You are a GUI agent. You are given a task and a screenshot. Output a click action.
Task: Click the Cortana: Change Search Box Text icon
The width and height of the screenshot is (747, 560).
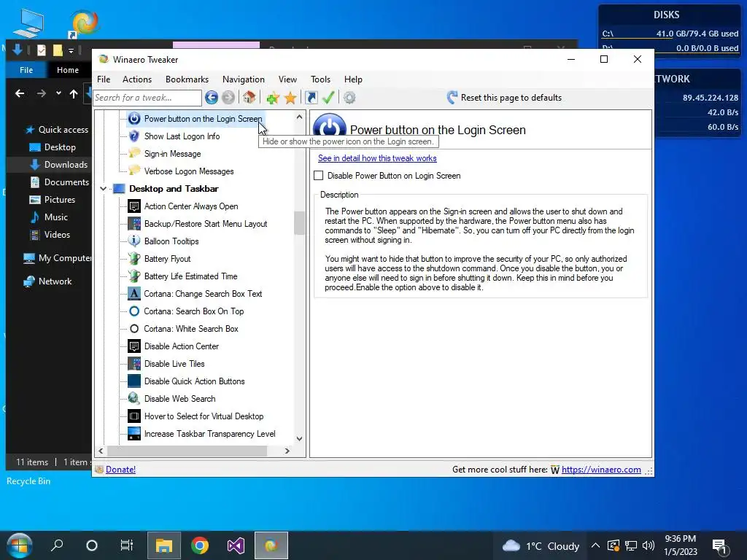pos(134,294)
